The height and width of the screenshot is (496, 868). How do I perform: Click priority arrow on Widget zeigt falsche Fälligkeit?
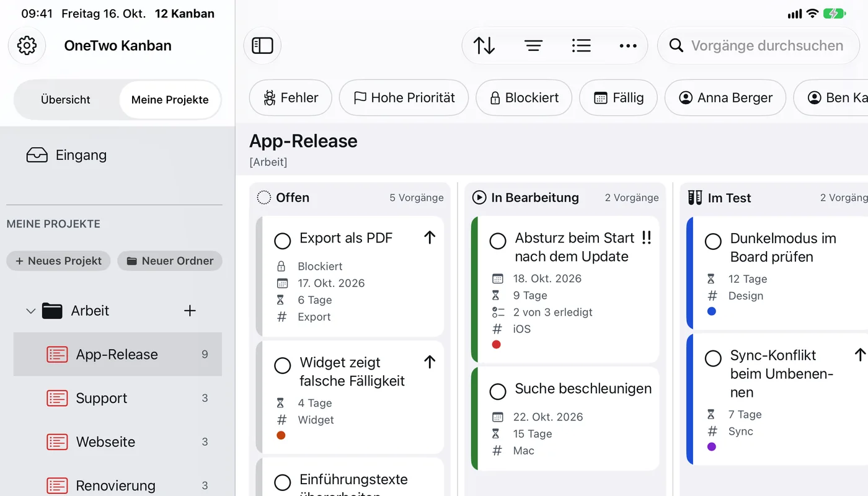point(430,362)
